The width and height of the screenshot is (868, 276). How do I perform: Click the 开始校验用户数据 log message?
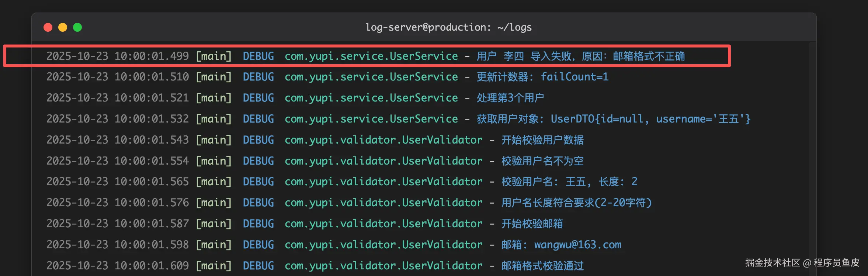click(542, 140)
